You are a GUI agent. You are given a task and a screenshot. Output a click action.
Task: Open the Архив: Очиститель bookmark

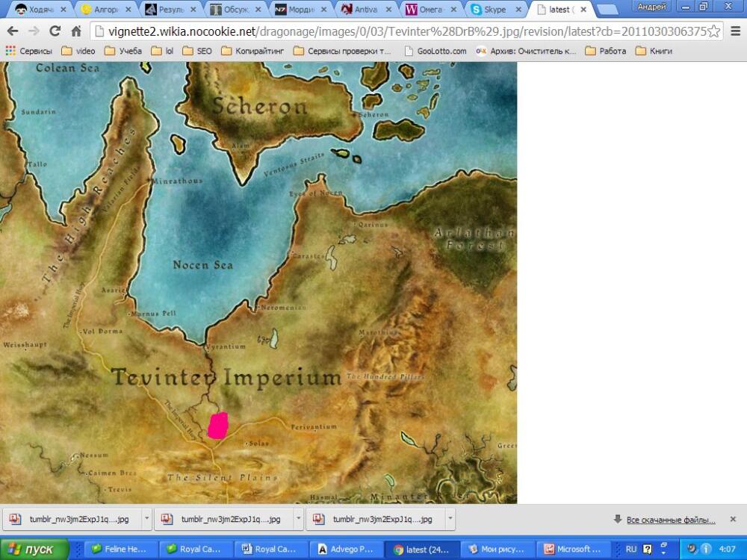pyautogui.click(x=526, y=51)
